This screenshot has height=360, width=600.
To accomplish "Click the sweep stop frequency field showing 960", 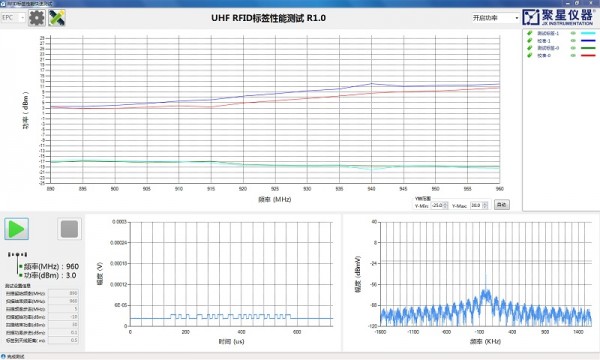I will coord(64,301).
